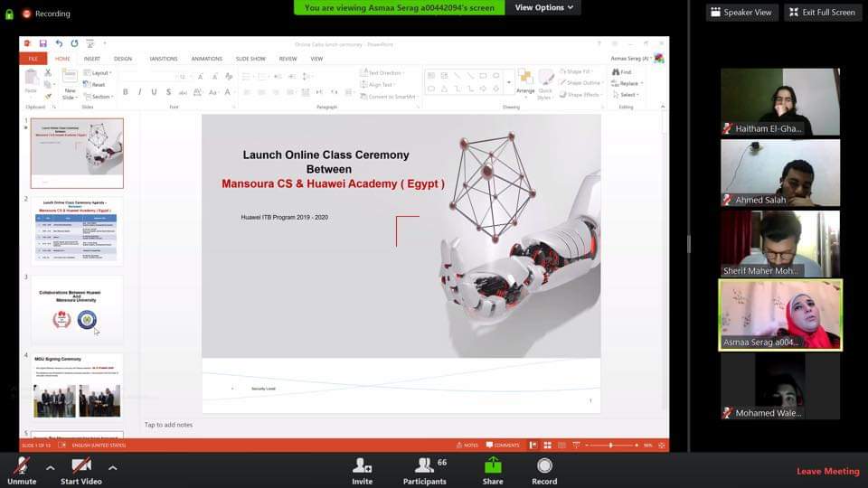The height and width of the screenshot is (488, 868).
Task: Switch to Reading view icon
Action: click(561, 446)
